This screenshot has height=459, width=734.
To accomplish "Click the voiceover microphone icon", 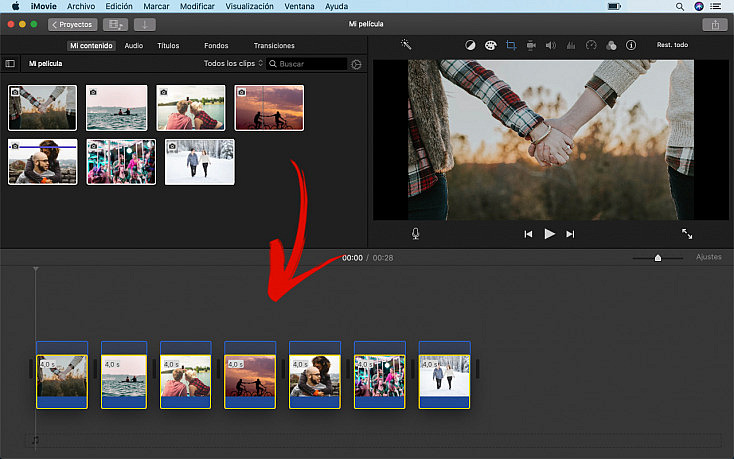I will point(415,233).
